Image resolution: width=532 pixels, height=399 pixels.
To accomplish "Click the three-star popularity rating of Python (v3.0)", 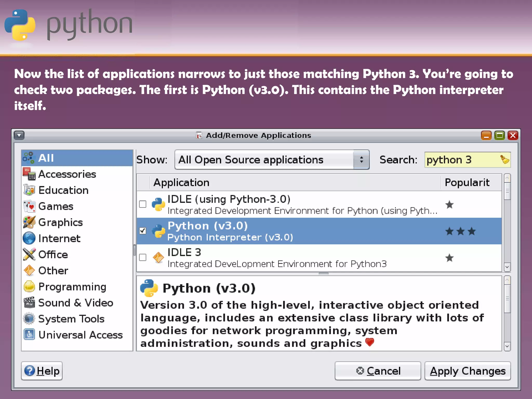I will [x=460, y=231].
